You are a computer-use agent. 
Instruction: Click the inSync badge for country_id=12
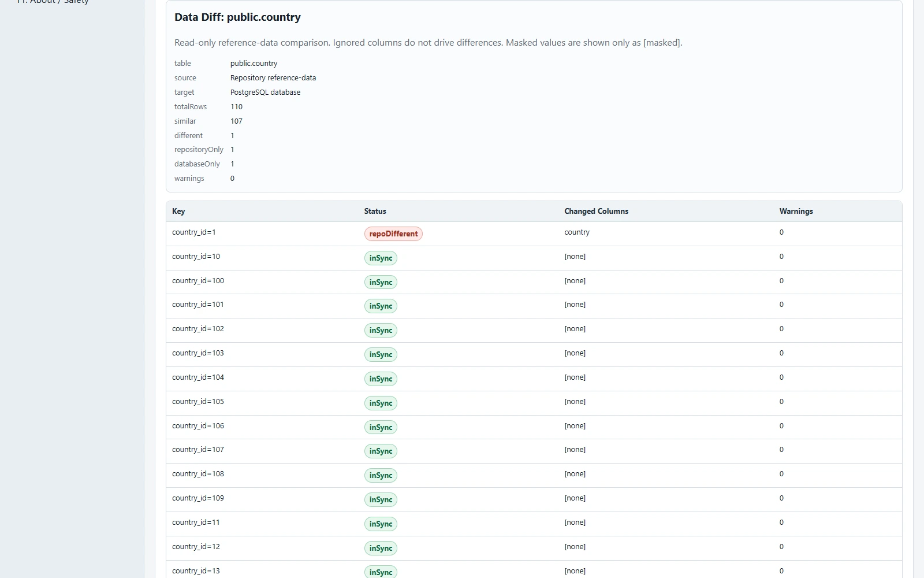point(381,549)
